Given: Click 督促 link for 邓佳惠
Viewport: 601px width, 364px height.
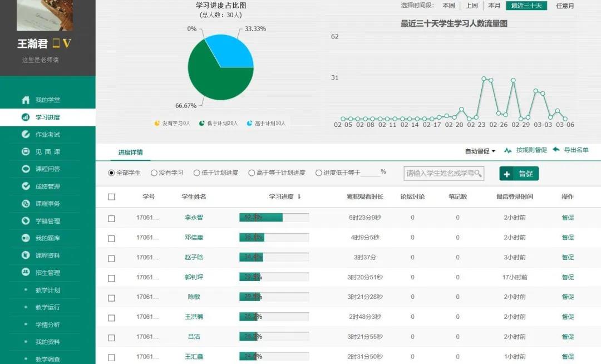Looking at the screenshot, I should [568, 238].
